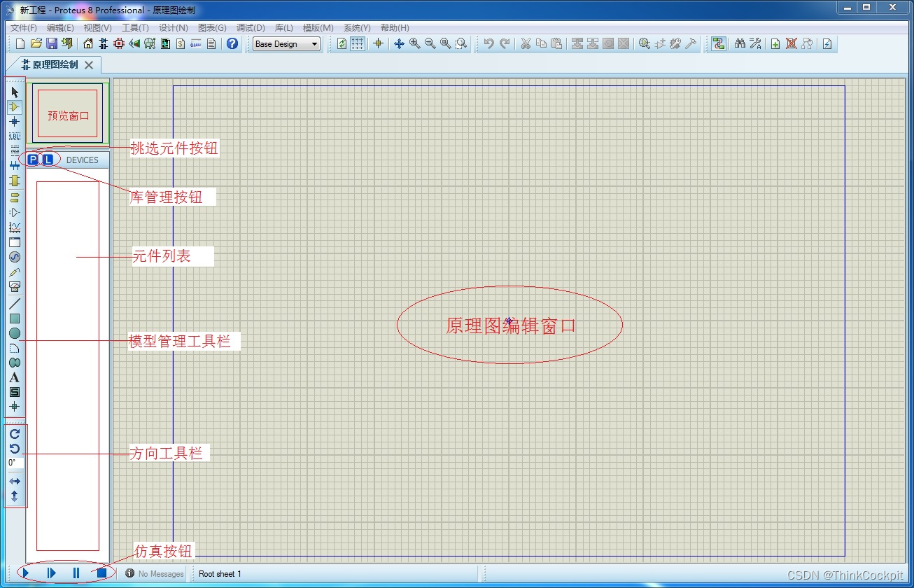Click the L library manager button
914x588 pixels.
point(48,160)
